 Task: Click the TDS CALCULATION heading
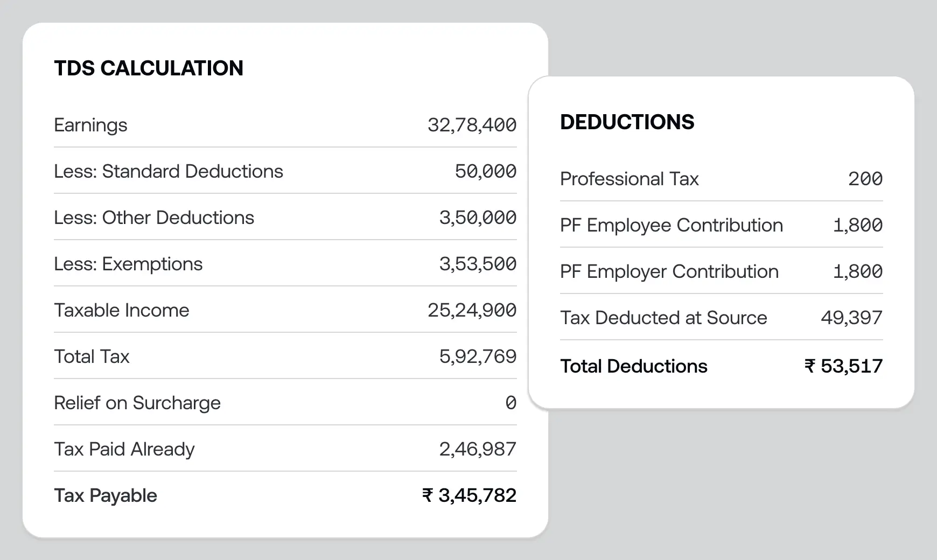[x=149, y=68]
